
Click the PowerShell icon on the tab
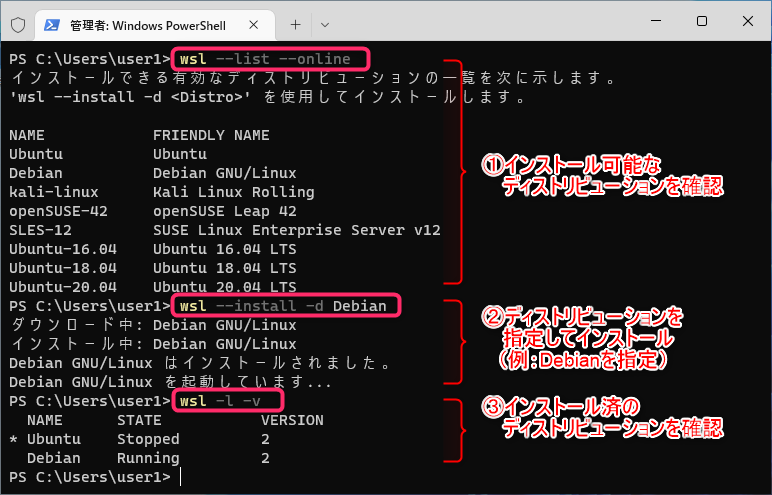pyautogui.click(x=52, y=25)
